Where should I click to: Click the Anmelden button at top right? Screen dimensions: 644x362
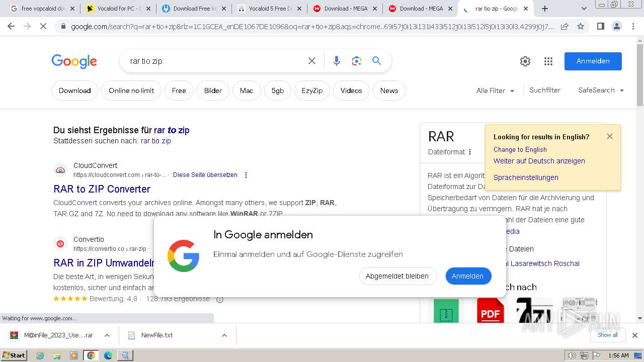593,61
